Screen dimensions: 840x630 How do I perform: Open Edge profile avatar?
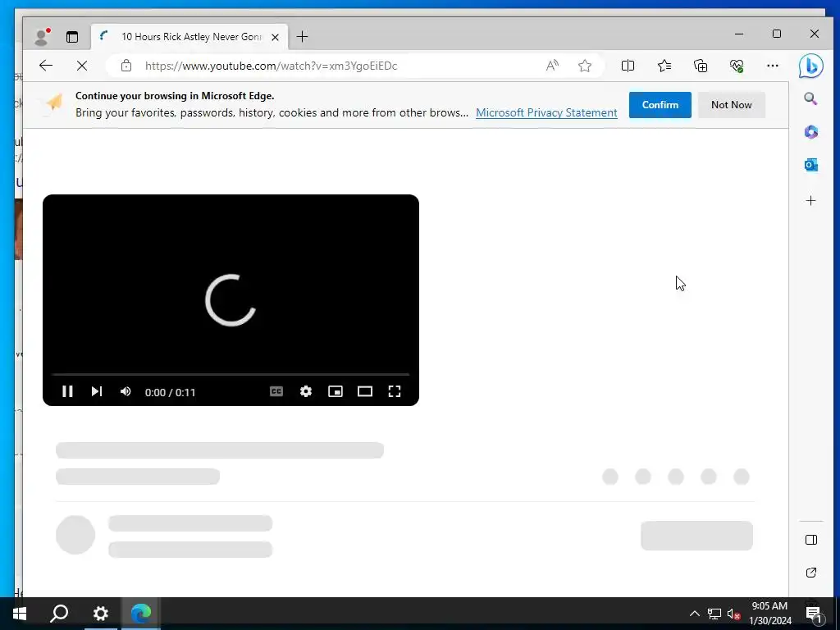click(42, 36)
